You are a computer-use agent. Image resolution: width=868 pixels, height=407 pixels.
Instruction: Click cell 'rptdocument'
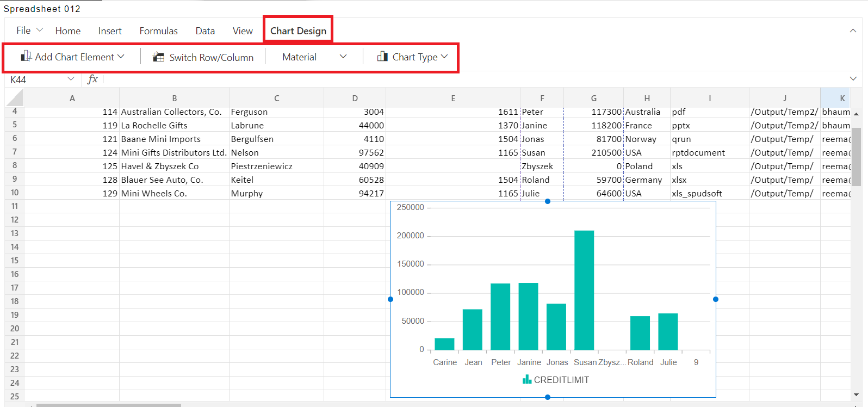(x=710, y=152)
